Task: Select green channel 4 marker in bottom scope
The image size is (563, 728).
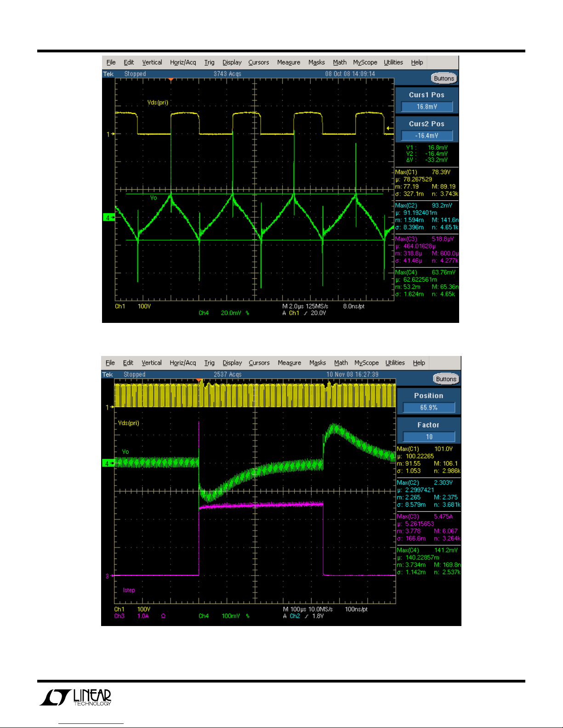Action: 108,463
